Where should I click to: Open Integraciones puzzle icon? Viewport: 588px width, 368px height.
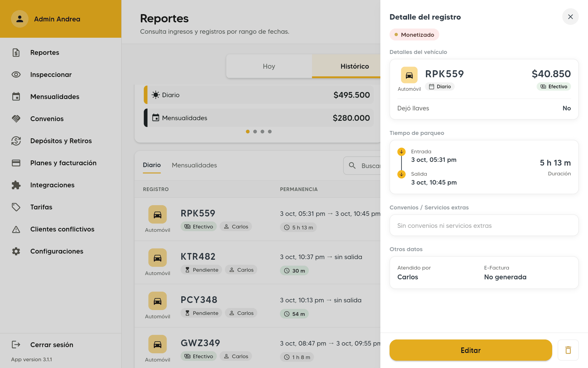pyautogui.click(x=16, y=185)
